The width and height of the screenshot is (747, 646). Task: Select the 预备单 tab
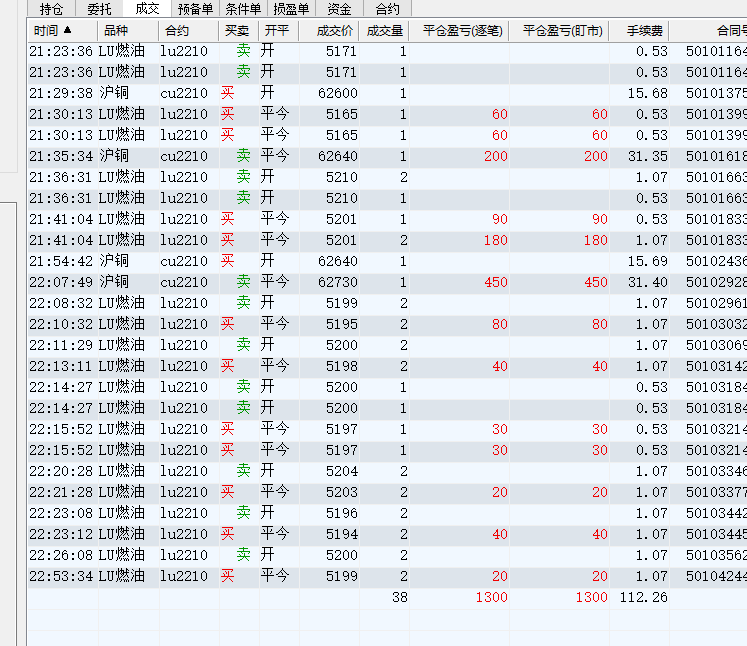(x=195, y=9)
